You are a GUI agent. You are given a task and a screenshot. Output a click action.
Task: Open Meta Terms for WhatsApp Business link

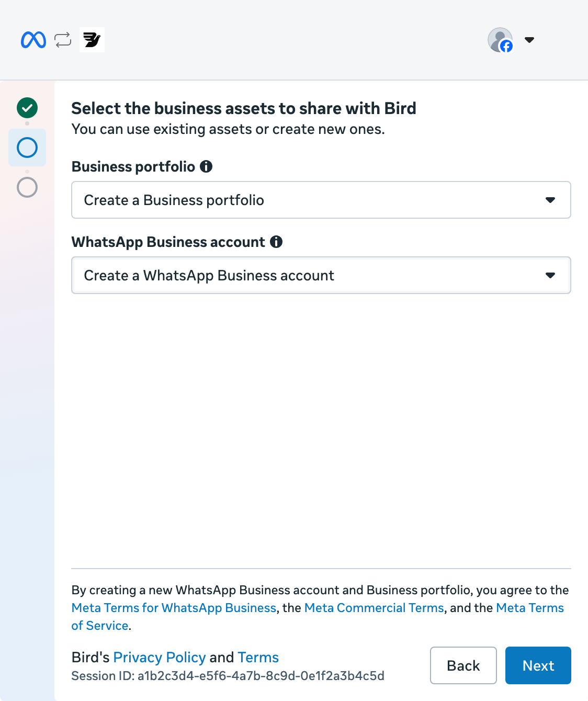[x=174, y=608]
